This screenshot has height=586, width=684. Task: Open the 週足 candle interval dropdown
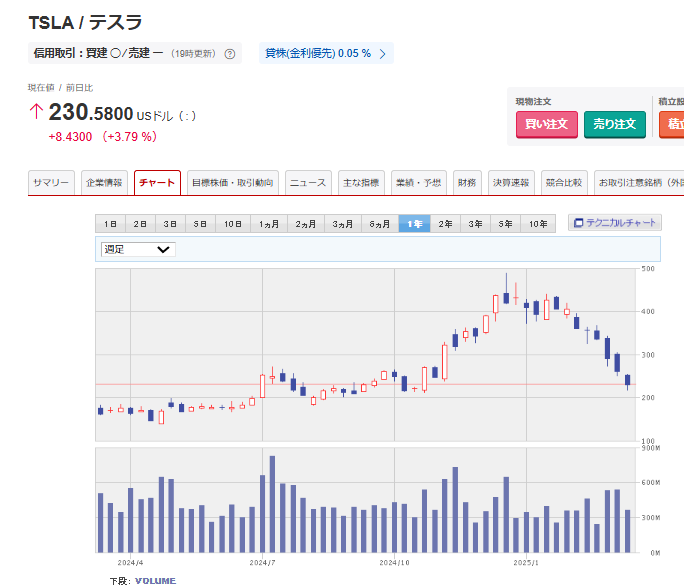coord(138,249)
